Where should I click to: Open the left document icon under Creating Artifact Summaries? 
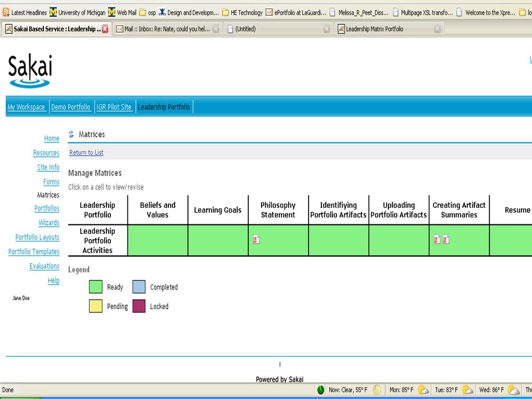point(437,239)
